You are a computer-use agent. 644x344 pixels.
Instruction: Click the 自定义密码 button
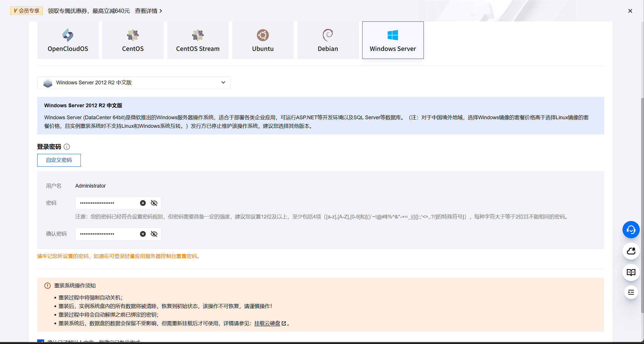click(x=59, y=160)
